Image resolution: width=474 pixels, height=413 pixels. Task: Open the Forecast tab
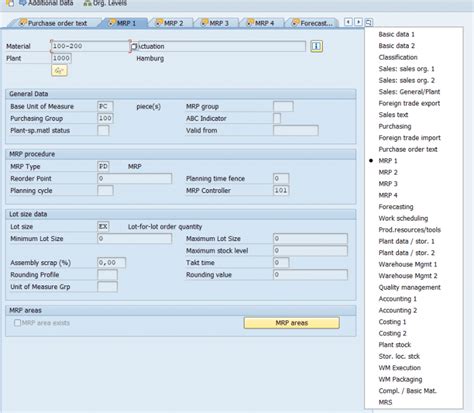coord(312,23)
